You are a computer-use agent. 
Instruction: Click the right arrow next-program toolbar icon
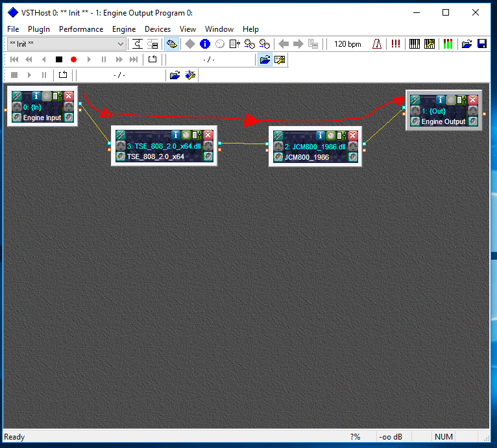(x=298, y=44)
